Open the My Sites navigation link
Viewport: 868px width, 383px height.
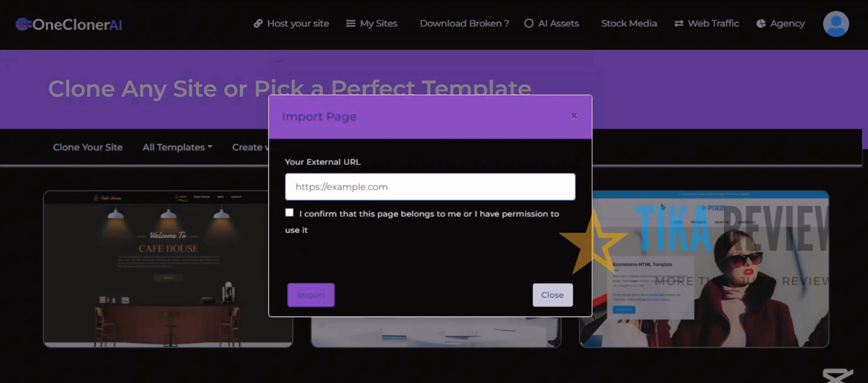pos(378,24)
